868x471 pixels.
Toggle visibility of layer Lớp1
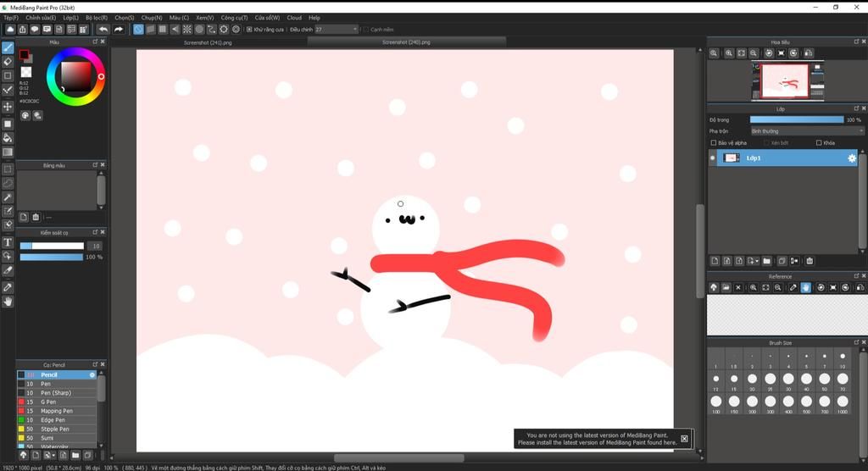(712, 158)
